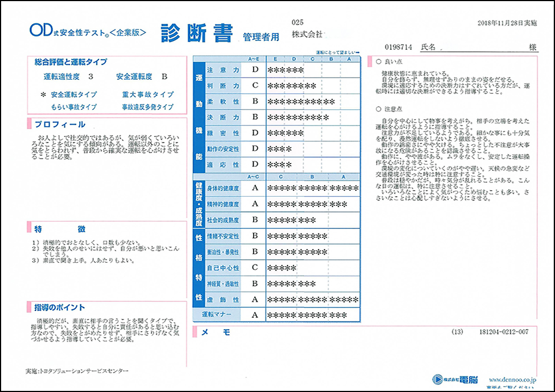The width and height of the screenshot is (555, 392).
Task: Click the プロフィール section heading
Action: (x=60, y=124)
